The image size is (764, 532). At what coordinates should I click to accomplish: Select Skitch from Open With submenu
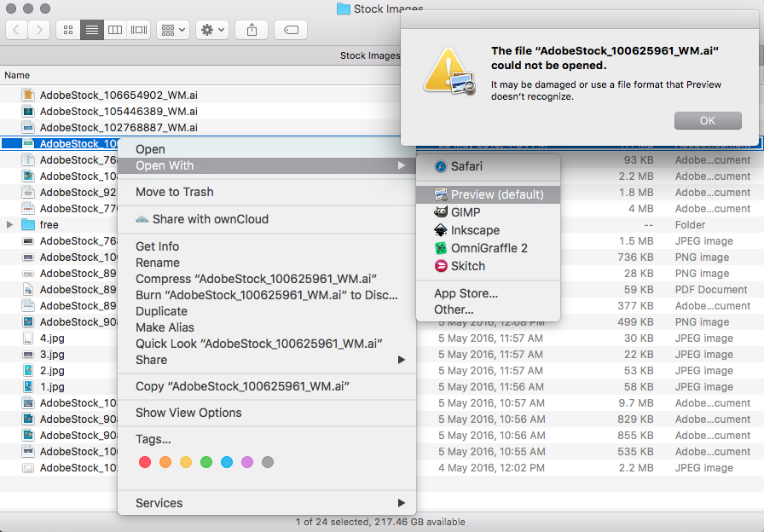coord(468,266)
